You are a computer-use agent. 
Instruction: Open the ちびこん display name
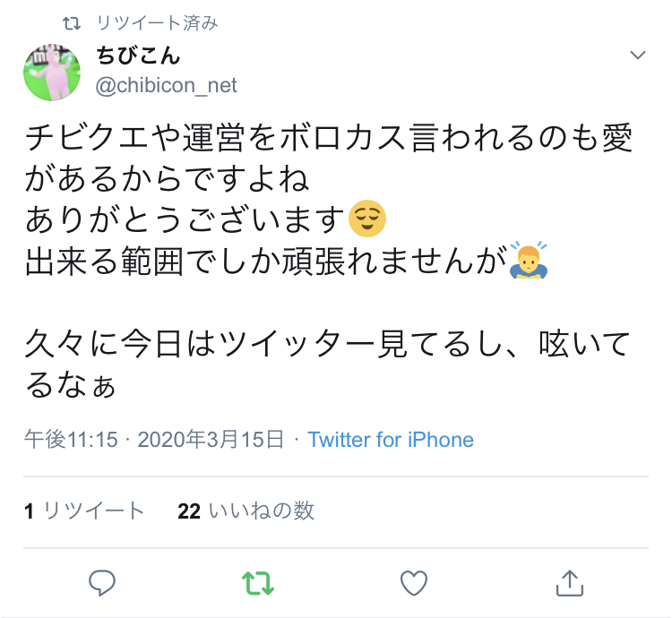pyautogui.click(x=138, y=56)
